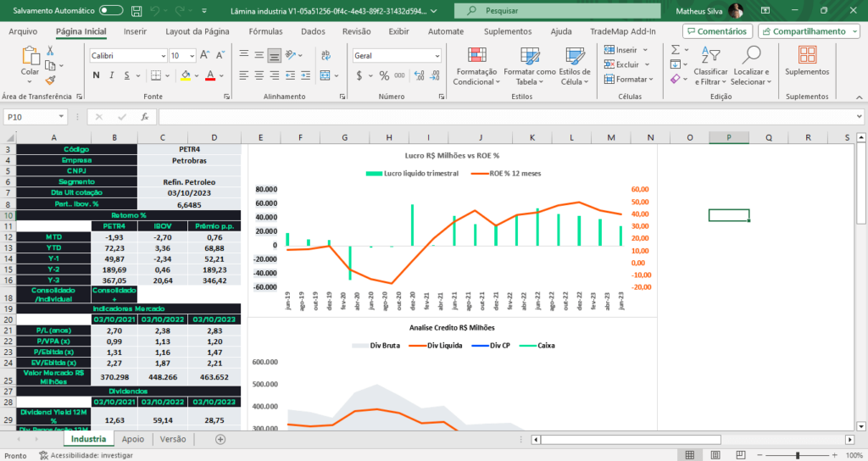
Task: Select Normal view in status bar
Action: [x=690, y=455]
